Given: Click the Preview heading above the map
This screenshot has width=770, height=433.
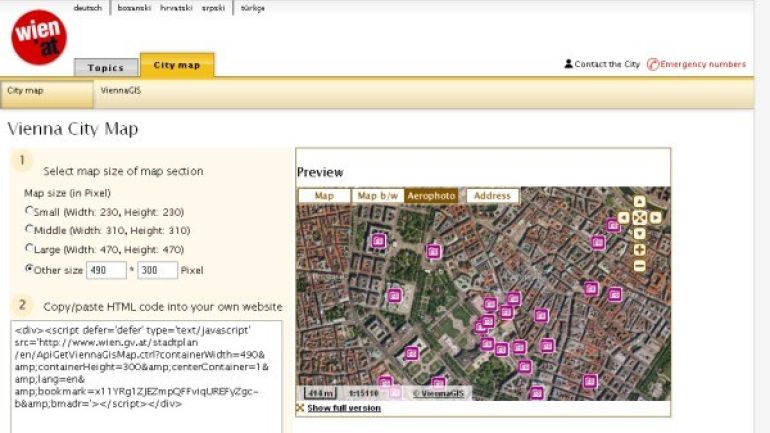Looking at the screenshot, I should 320,172.
